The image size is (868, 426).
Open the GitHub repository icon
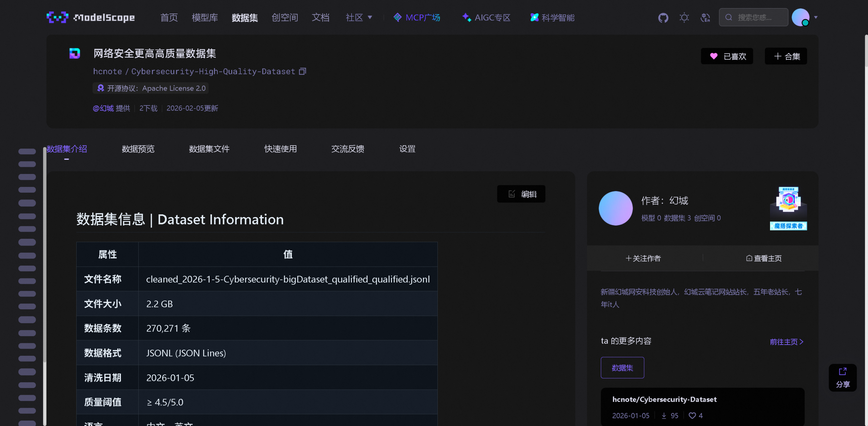[663, 17]
